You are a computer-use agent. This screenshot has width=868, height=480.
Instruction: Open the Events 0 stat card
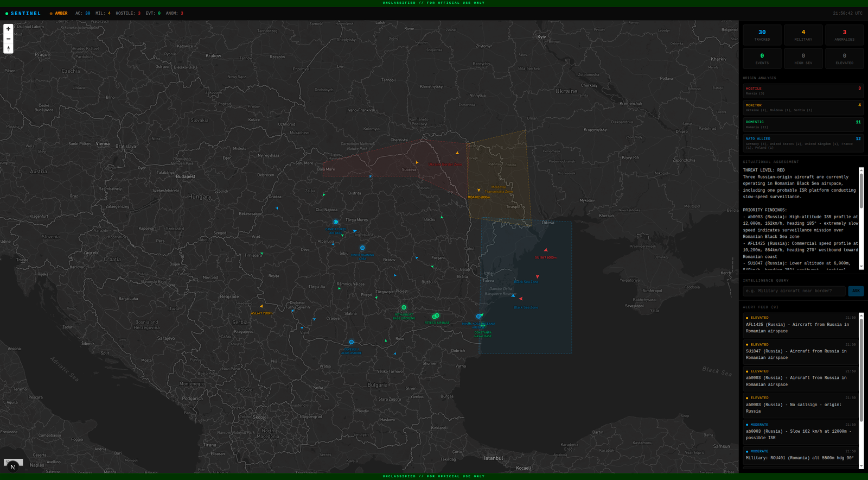762,58
